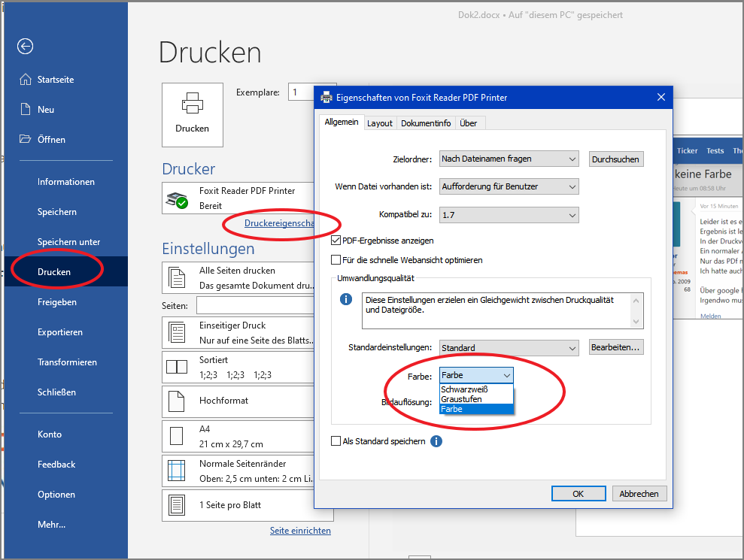Enable Für die schnelle Webansicht optimieren

[x=336, y=260]
